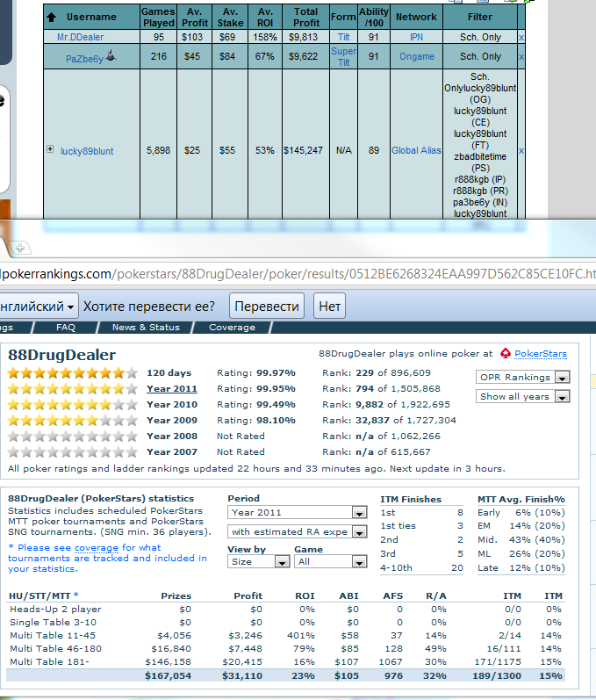Screen dimensions: 596x700
Task: Select the Multi Table 181- row label
Action: [49, 661]
